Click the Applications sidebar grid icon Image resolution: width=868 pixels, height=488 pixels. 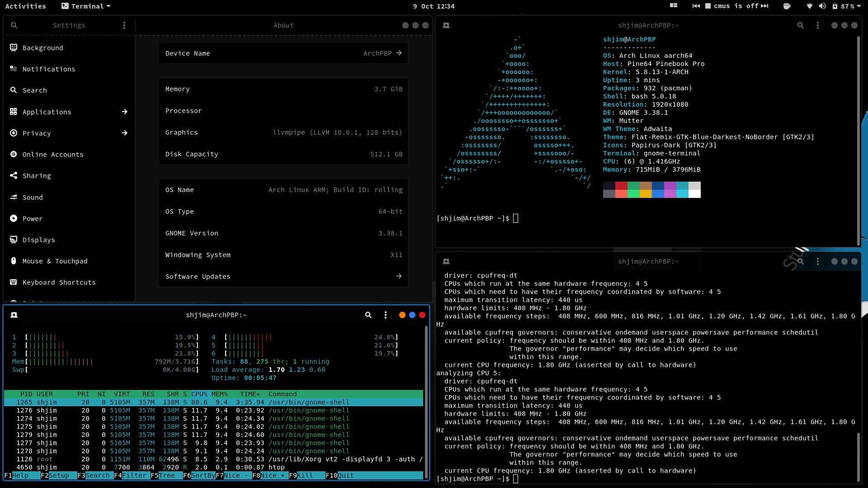point(14,111)
